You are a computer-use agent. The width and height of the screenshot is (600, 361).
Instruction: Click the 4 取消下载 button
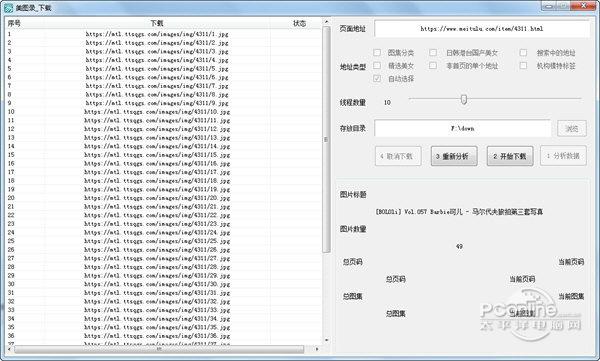coord(398,156)
